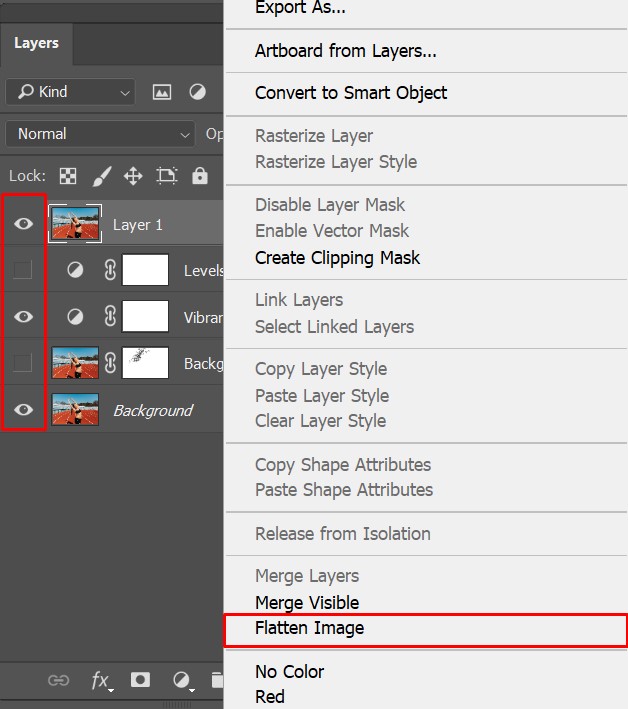The width and height of the screenshot is (628, 709).
Task: Add a layer mask icon
Action: click(x=140, y=680)
